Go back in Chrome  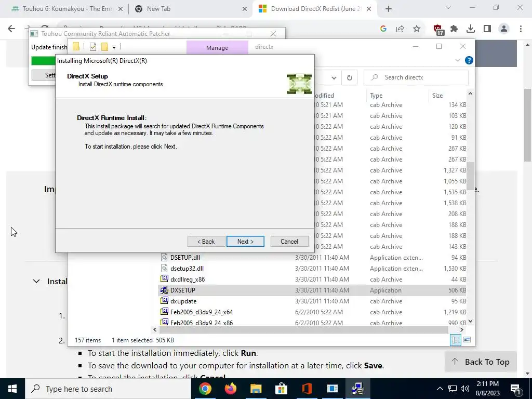11,29
